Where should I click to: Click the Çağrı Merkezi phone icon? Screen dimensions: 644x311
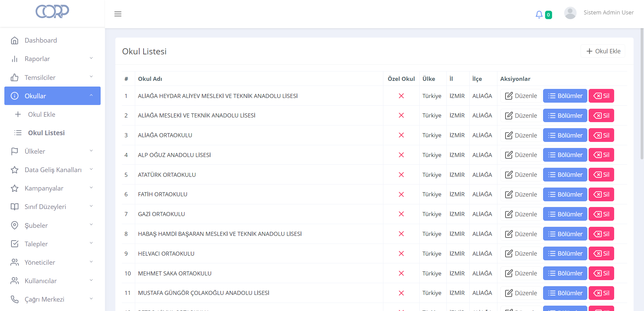tap(14, 299)
